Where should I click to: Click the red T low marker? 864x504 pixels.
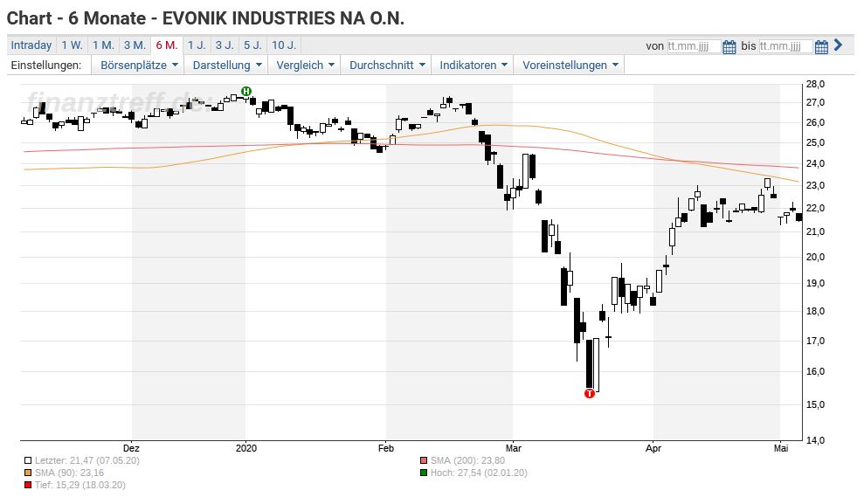[590, 393]
